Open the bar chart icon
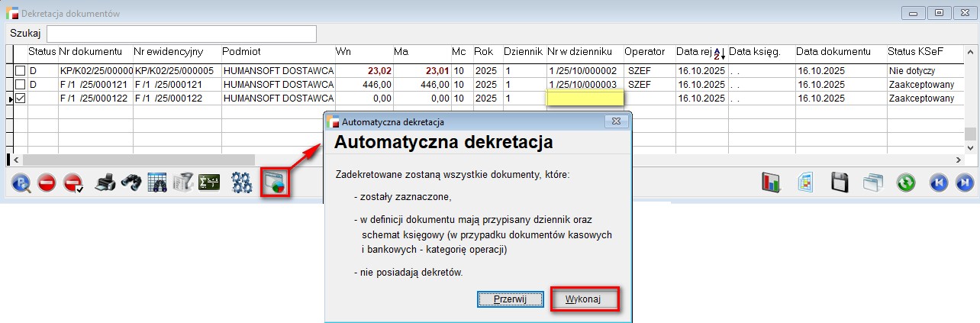Image resolution: width=980 pixels, height=323 pixels. (772, 183)
